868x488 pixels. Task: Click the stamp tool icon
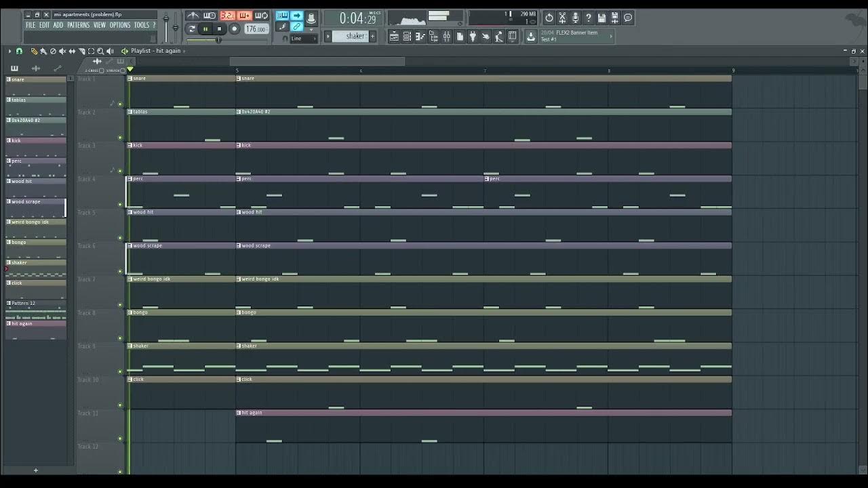[x=311, y=18]
